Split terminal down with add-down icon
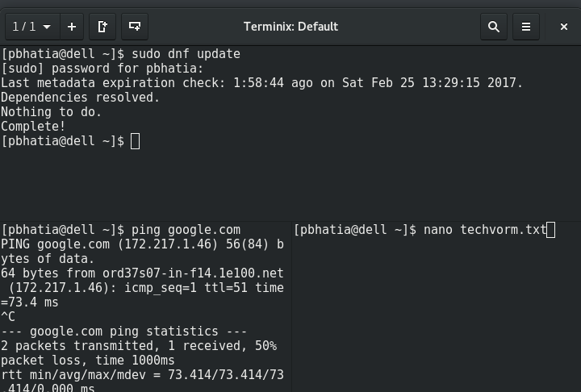Screen dimensions: 581x392 (x=135, y=27)
